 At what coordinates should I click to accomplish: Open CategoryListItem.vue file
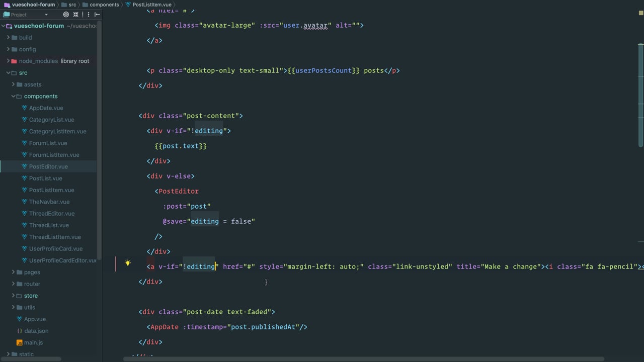coord(57,131)
